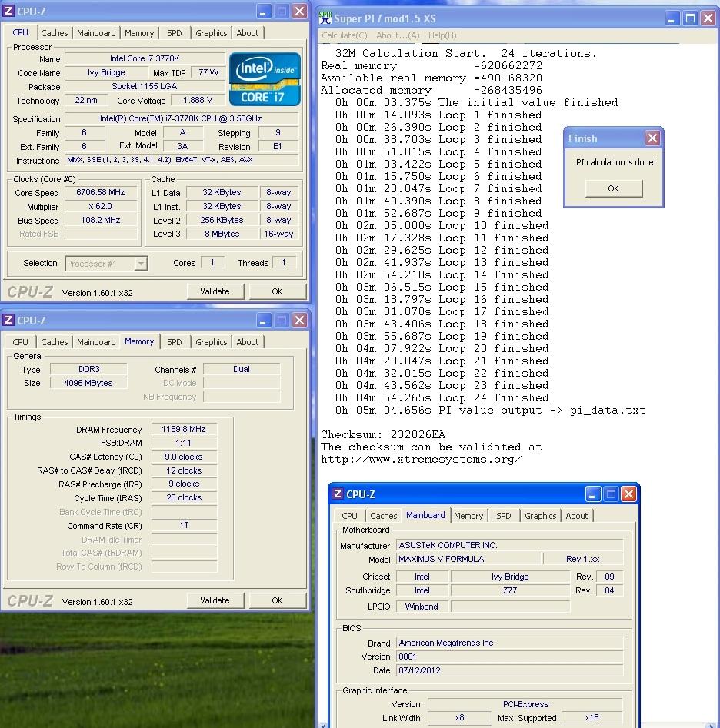Open Caches tab in top CPU-Z window
This screenshot has width=720, height=728.
coord(55,33)
